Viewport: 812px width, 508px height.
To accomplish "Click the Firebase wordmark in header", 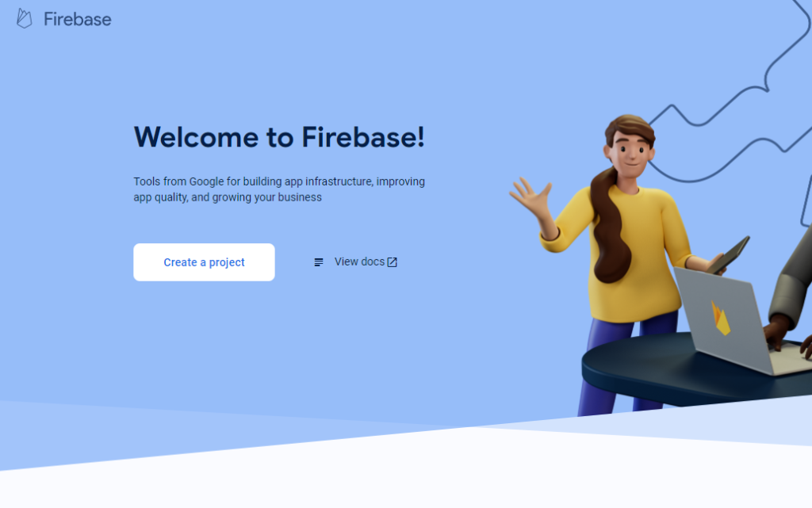I will (x=77, y=19).
